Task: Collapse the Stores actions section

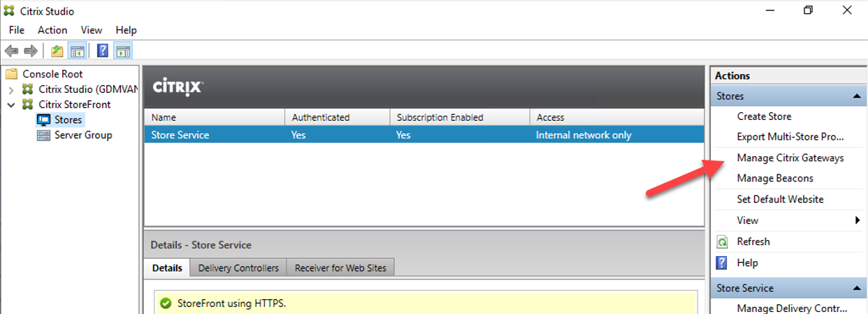Action: click(x=857, y=96)
